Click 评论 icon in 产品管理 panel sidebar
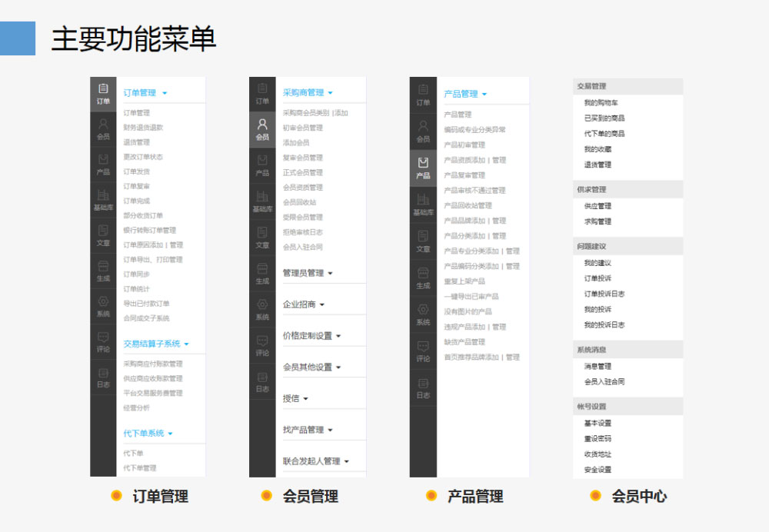The image size is (769, 532). pos(423,351)
